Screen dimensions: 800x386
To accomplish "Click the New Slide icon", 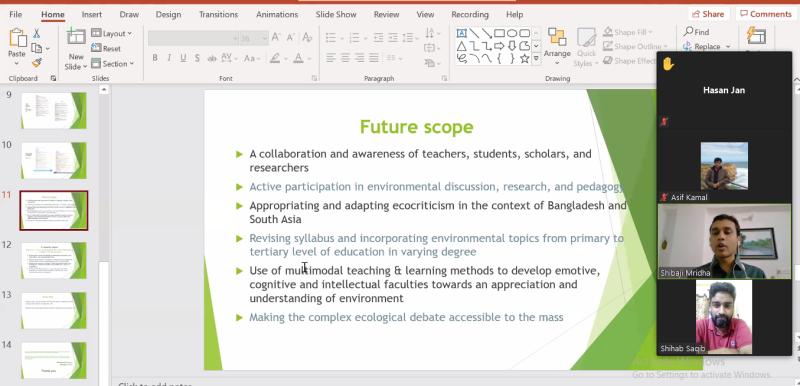I will click(x=76, y=36).
